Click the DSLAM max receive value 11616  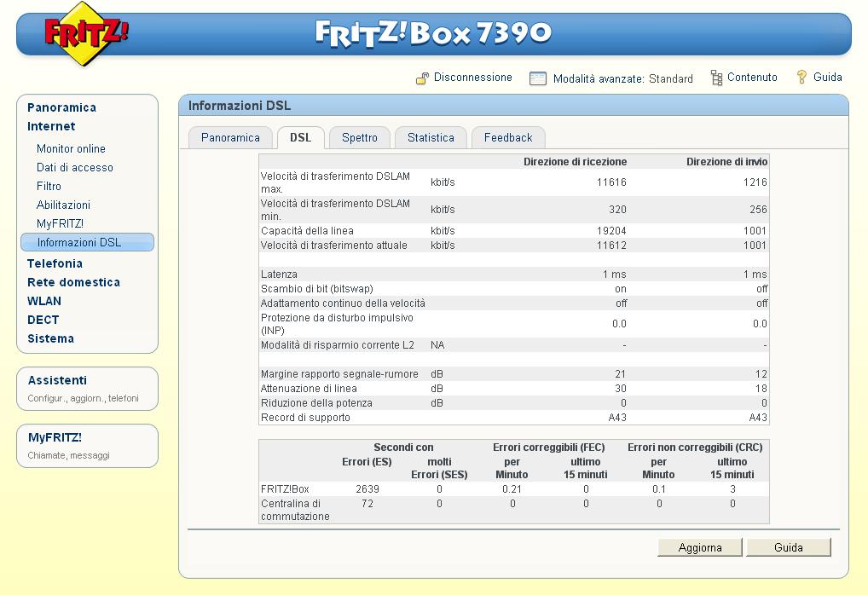[611, 182]
